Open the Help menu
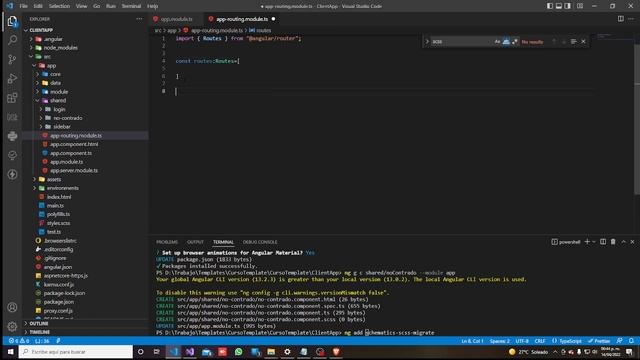The height and width of the screenshot is (360, 640). point(152,6)
